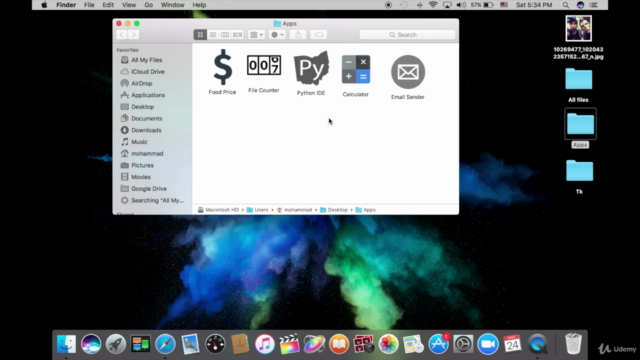Click Users in path bar
Screen dimensions: 640x360
tap(258, 210)
